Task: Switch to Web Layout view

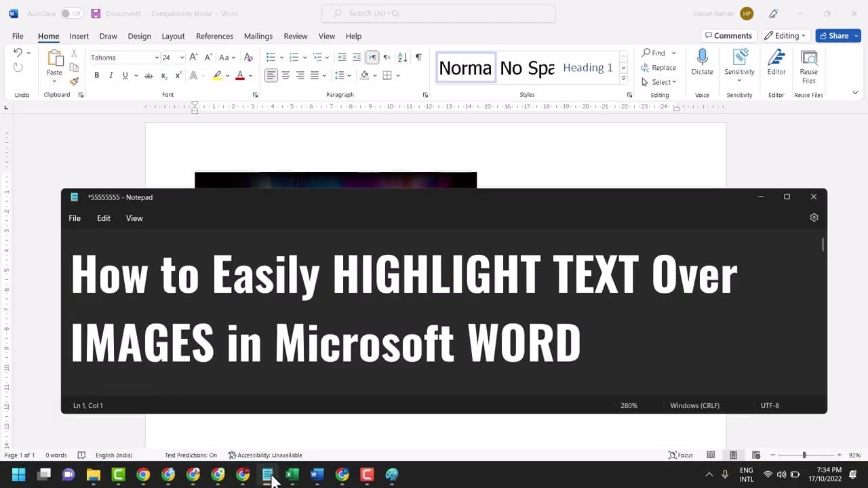Action: pyautogui.click(x=756, y=455)
